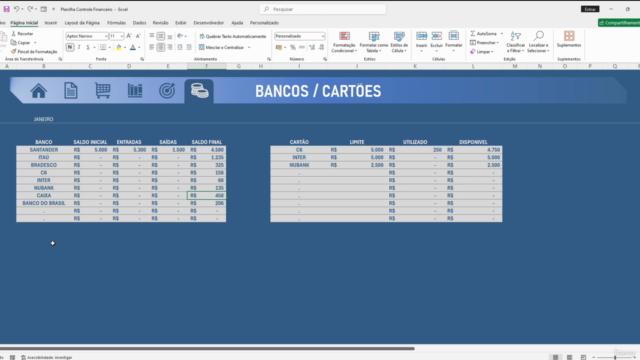Open the Dados ribbon tab
640x360 pixels.
tap(139, 23)
